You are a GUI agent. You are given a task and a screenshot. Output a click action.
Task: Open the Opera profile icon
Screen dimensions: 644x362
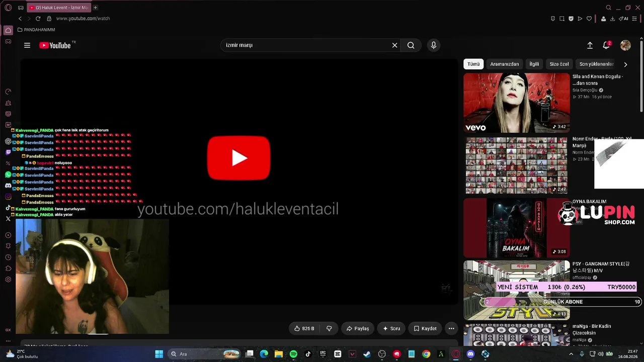(603, 19)
